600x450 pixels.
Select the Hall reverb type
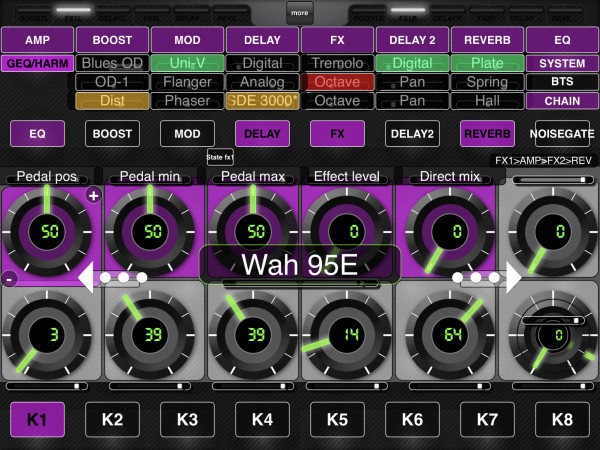click(488, 101)
